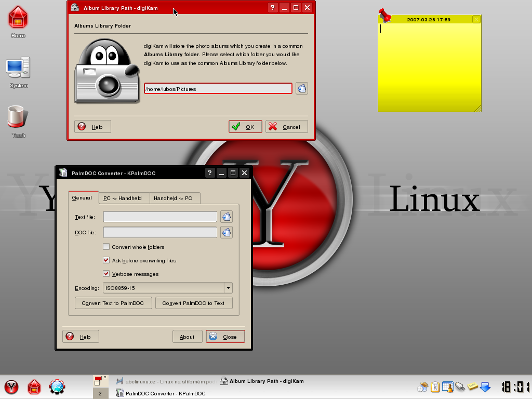Screen dimensions: 532x399
Task: Launch the web browser globe icon in taskbar
Action: [57, 387]
